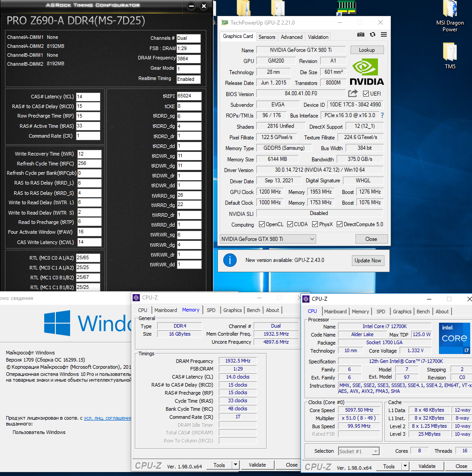Click the Update Now button
The width and height of the screenshot is (472, 476).
[368, 261]
